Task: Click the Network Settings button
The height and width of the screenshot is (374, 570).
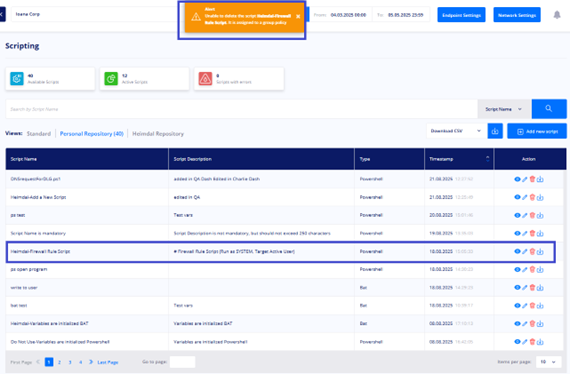Action: coord(517,15)
